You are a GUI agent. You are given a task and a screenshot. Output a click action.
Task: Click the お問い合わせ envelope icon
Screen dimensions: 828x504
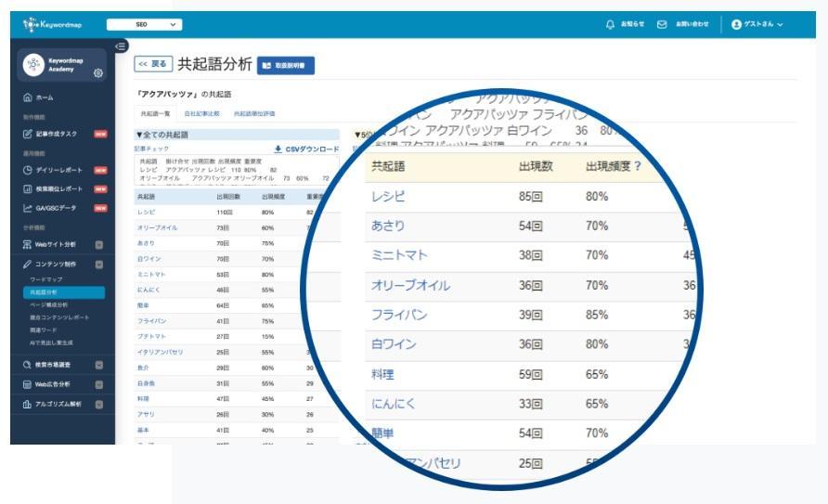click(x=662, y=24)
